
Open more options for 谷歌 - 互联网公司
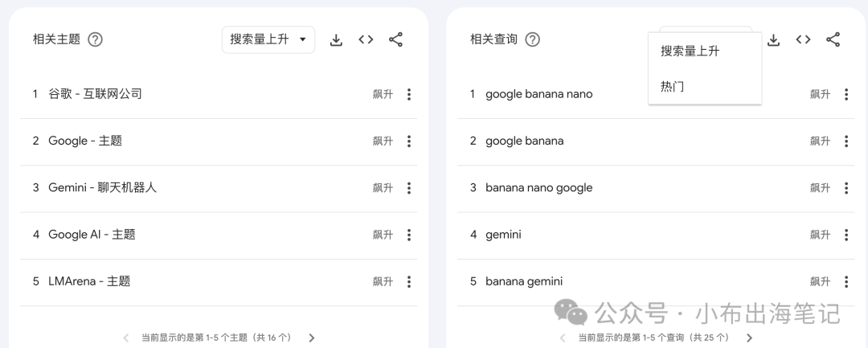pyautogui.click(x=409, y=94)
